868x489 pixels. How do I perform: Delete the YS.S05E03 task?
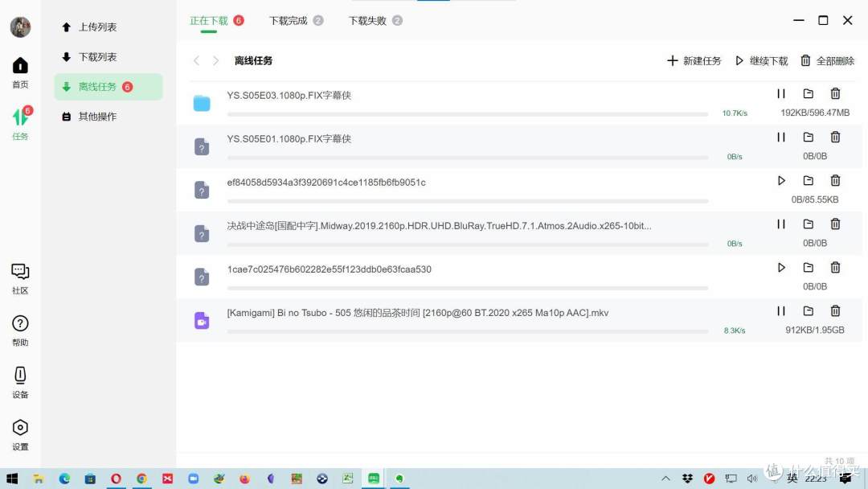(x=835, y=93)
